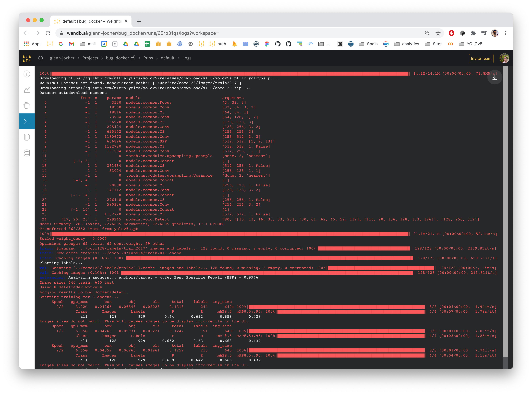
Task: Go to default run breadcrumb
Action: point(167,58)
